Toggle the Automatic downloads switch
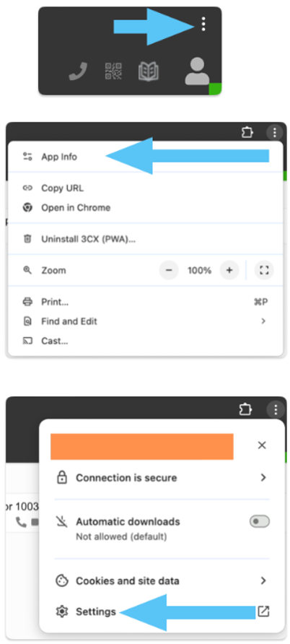The height and width of the screenshot is (644, 290). click(260, 521)
